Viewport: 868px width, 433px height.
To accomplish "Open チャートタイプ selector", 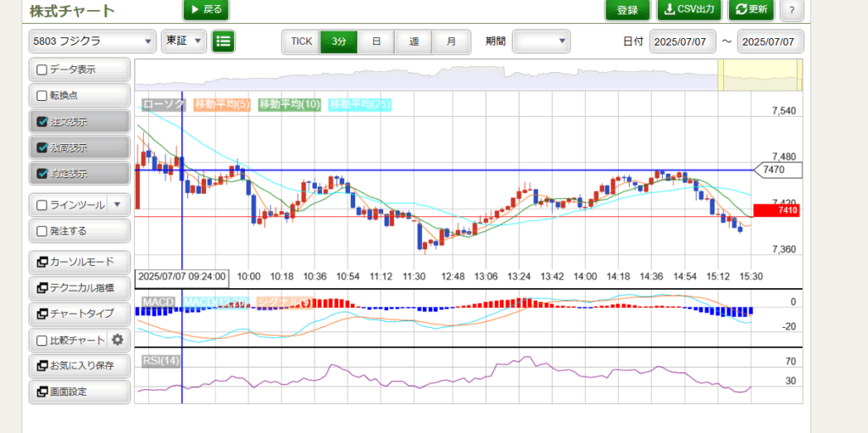I will 80,314.
